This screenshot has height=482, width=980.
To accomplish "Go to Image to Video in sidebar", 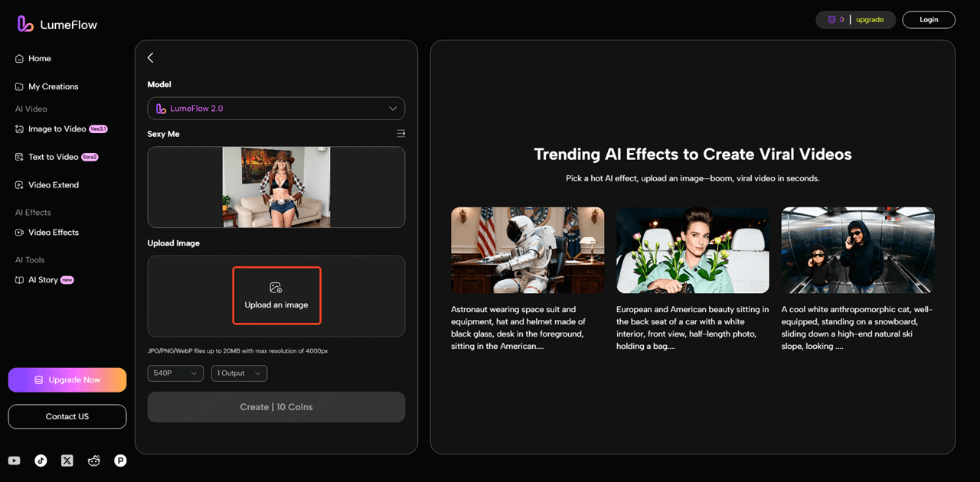I will point(57,129).
